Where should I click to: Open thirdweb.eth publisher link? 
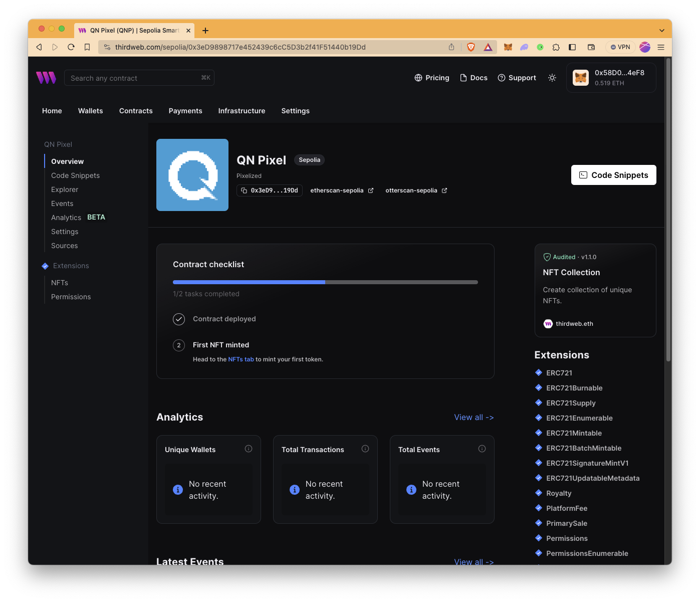[569, 324]
